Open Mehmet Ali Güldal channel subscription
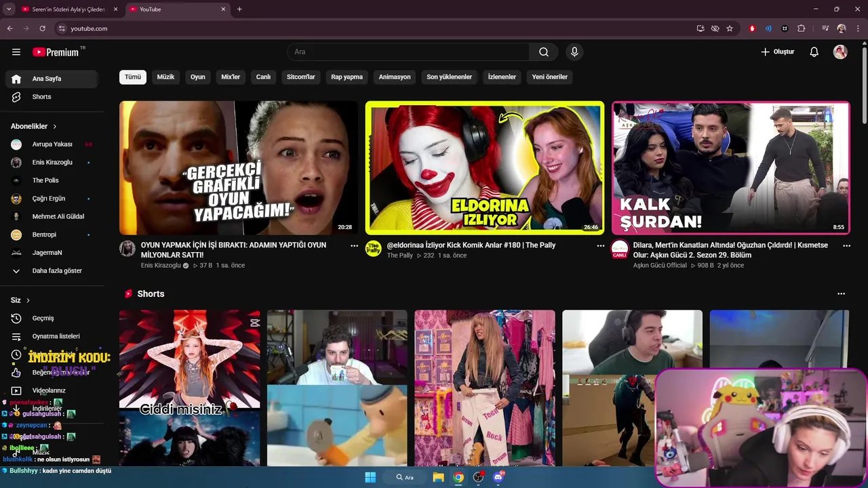Screen dimensions: 868x488 coord(52,217)
